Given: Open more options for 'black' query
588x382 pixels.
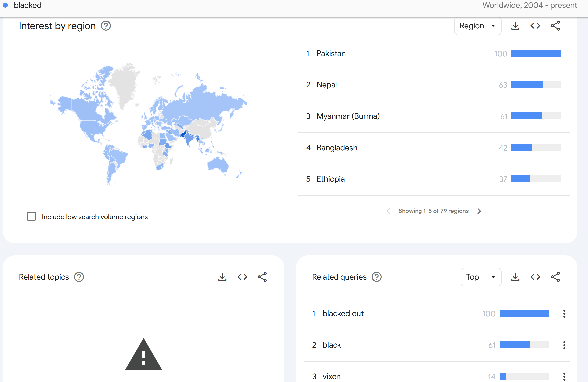Looking at the screenshot, I should [x=564, y=345].
